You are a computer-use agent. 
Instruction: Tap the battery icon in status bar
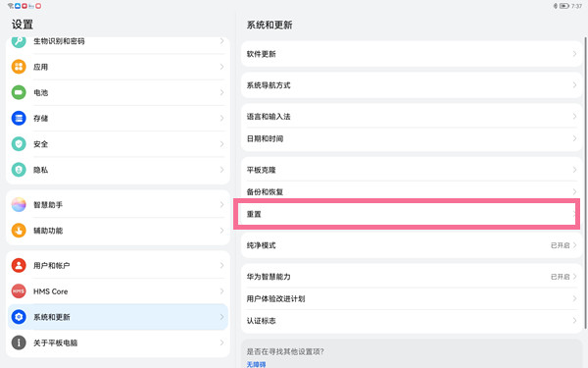[564, 6]
